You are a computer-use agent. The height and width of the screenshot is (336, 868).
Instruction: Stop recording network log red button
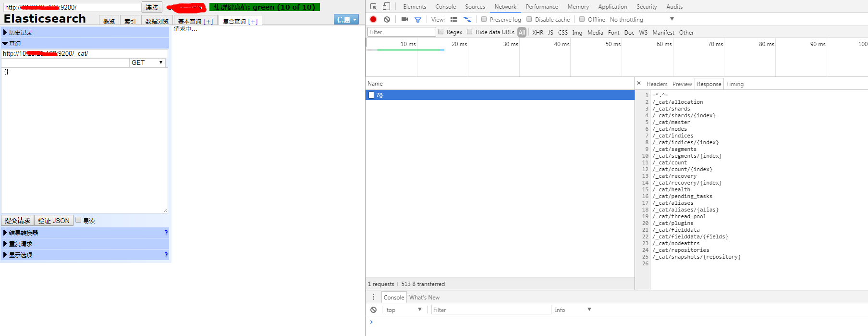373,20
